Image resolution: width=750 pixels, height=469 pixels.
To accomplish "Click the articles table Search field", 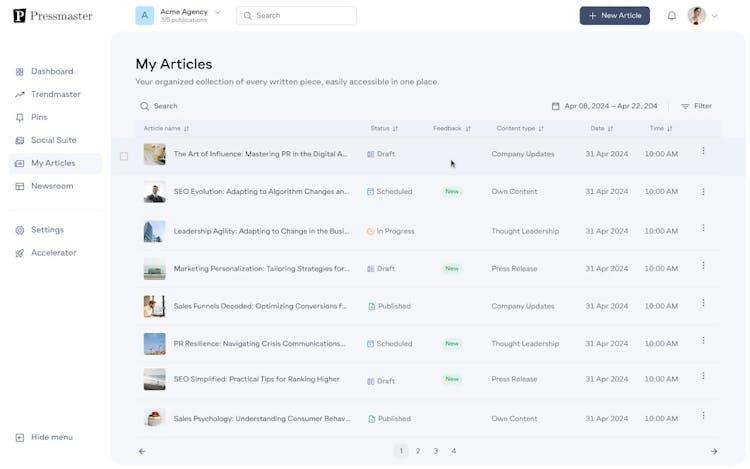I will pos(166,106).
